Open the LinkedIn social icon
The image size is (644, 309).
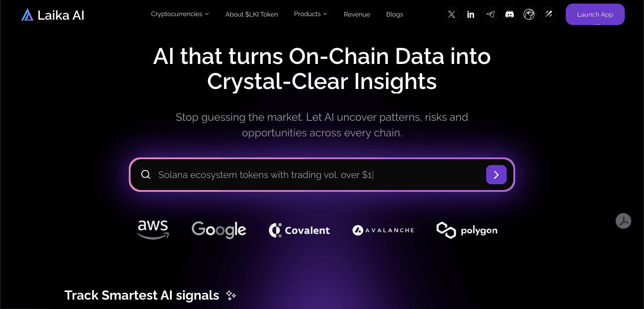[x=471, y=15]
